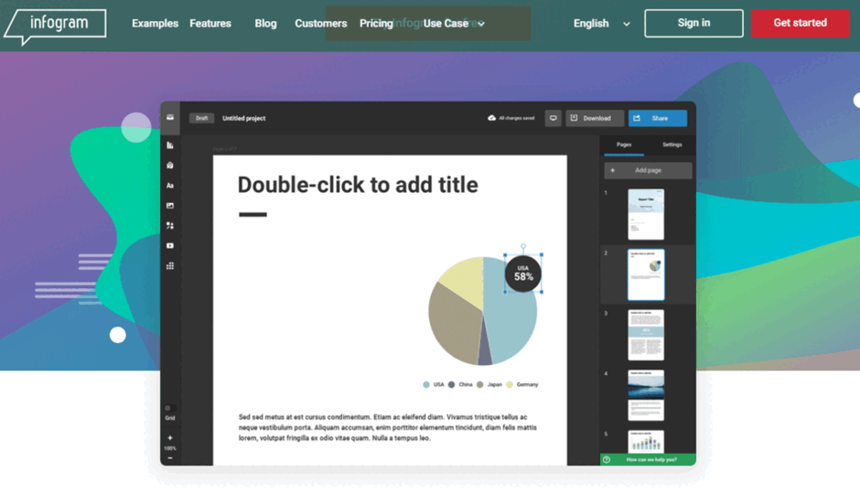Select page 4 thumbnail with photo
Viewport: 860px width, 504px height.
(646, 395)
